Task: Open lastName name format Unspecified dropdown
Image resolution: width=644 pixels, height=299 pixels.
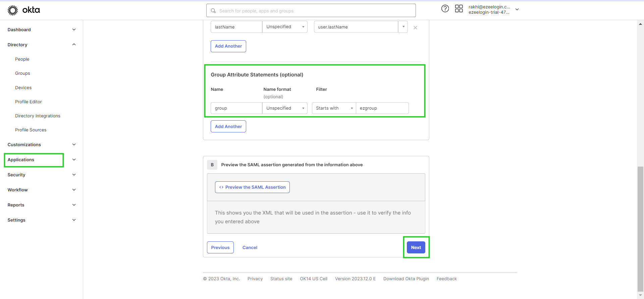Action: (285, 27)
